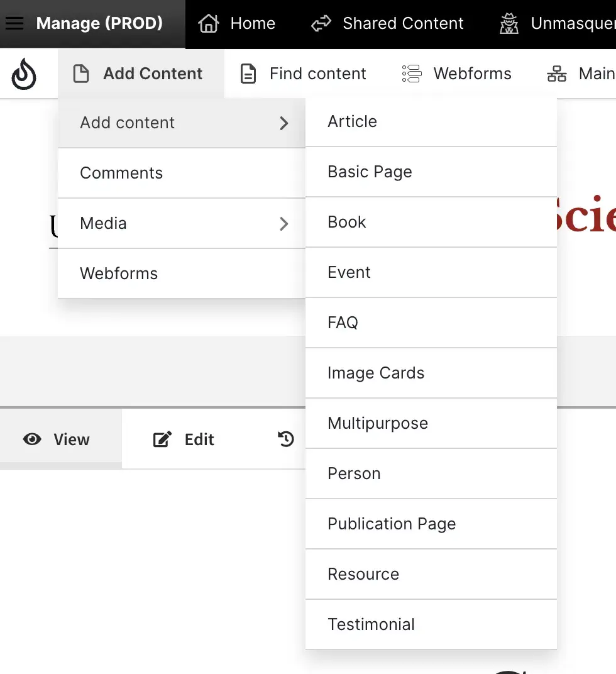Choose Publication Page content type
The image size is (616, 674).
[392, 524]
